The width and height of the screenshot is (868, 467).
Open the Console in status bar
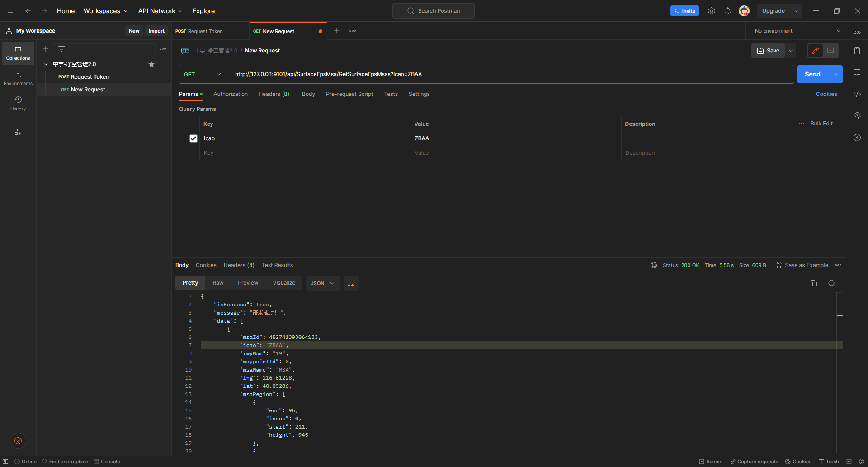107,462
